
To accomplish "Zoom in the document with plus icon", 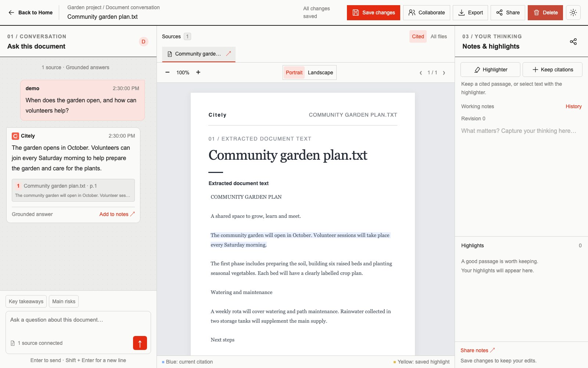I will tap(198, 72).
